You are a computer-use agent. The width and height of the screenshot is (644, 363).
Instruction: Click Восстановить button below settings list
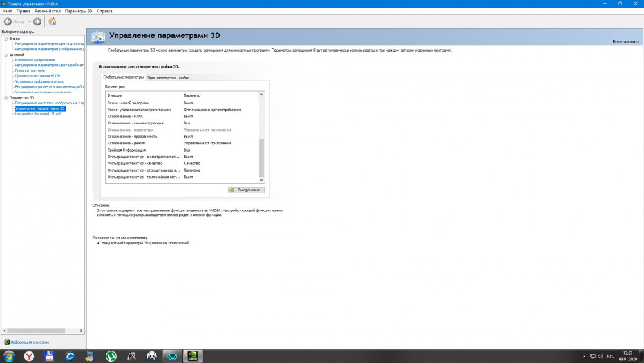point(246,190)
